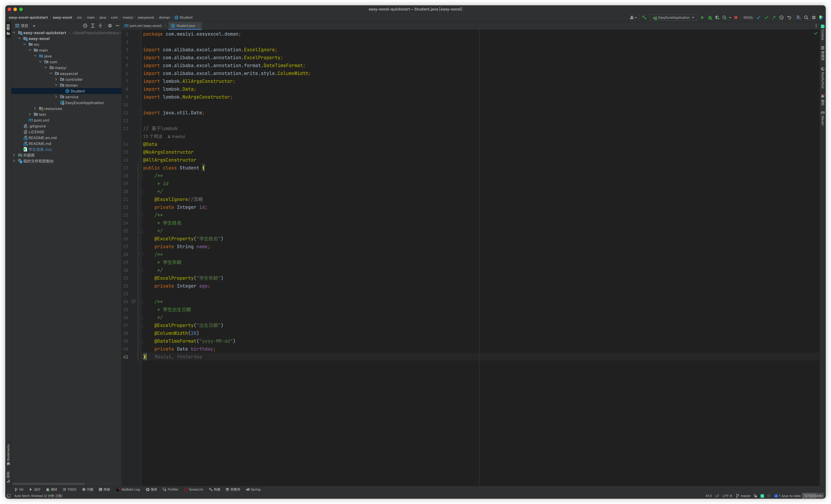Image resolution: width=831 pixels, height=504 pixels.
Task: Open Search Everywhere magnifier icon
Action: pos(806,17)
